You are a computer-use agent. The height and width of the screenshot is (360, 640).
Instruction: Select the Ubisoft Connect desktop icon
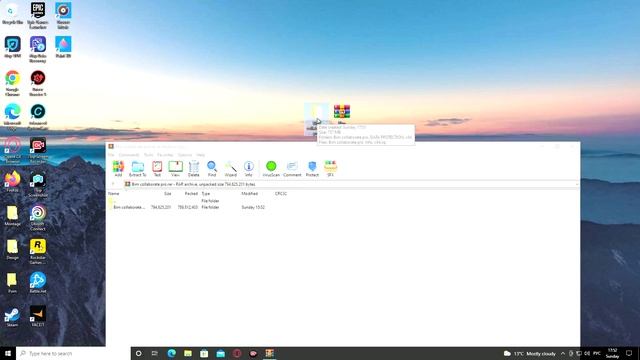coord(38,218)
